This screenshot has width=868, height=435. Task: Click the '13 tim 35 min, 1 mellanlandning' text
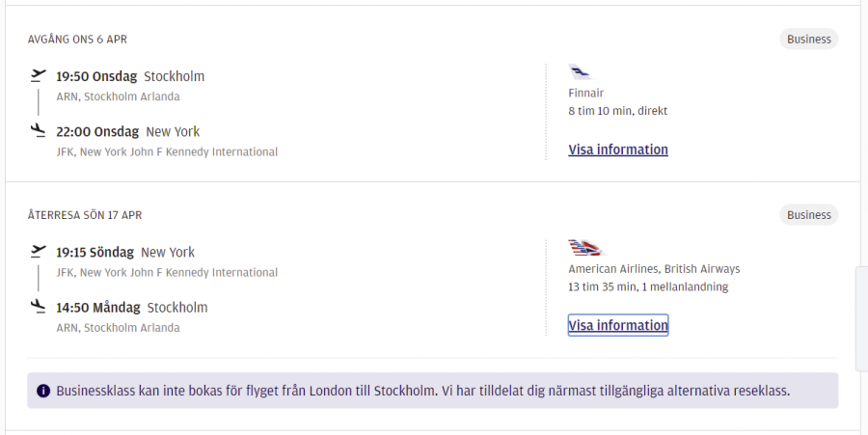pos(648,286)
